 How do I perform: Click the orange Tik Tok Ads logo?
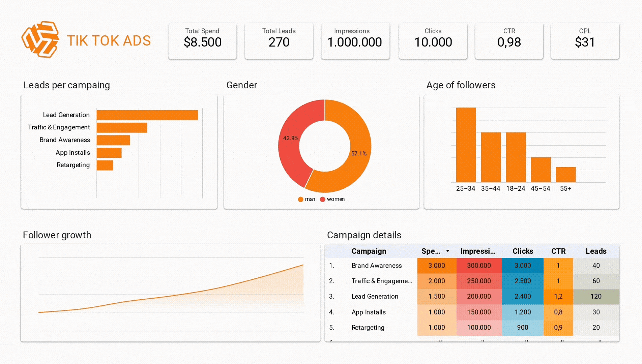[x=40, y=40]
